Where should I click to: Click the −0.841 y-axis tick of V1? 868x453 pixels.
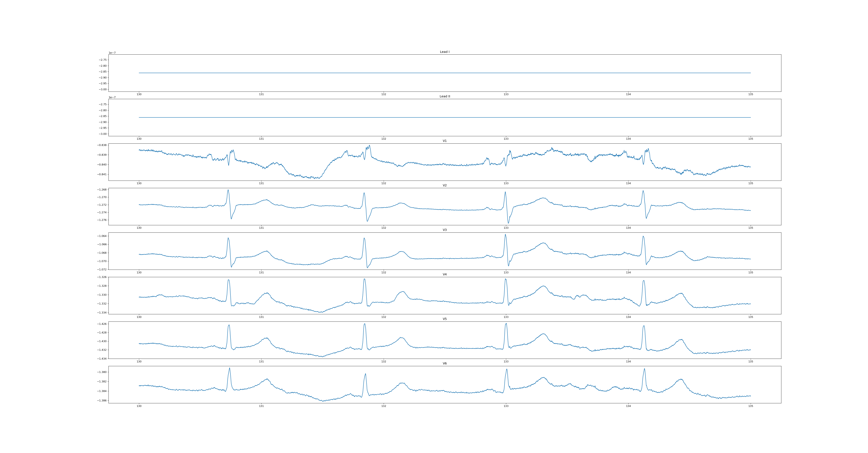pos(102,174)
